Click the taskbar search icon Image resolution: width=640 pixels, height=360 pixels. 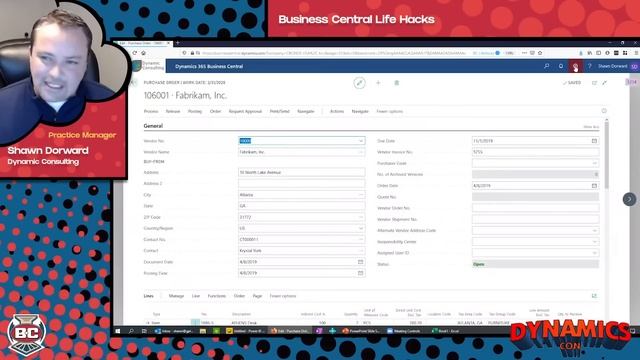(131, 331)
